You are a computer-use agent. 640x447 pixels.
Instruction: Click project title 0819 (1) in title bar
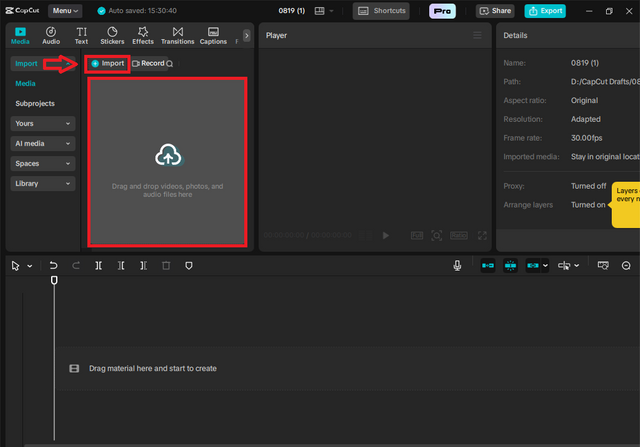pos(291,11)
